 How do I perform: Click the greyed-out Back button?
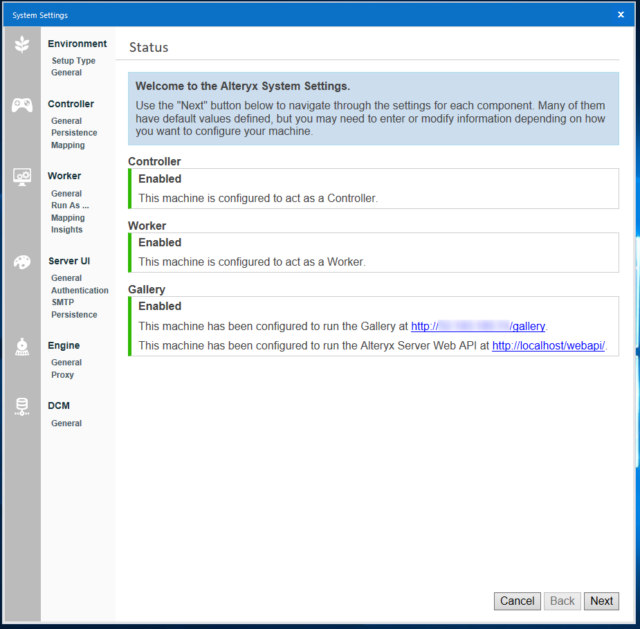562,601
